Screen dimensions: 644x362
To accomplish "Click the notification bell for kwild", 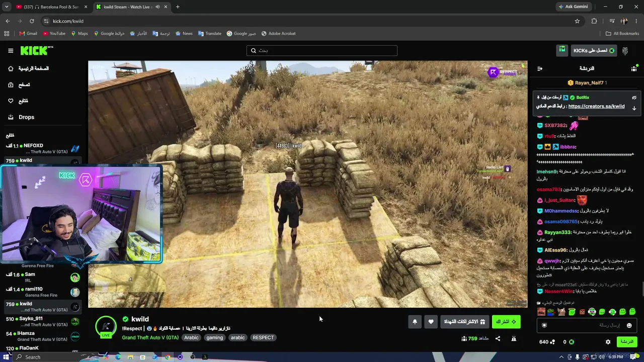I will point(415,322).
